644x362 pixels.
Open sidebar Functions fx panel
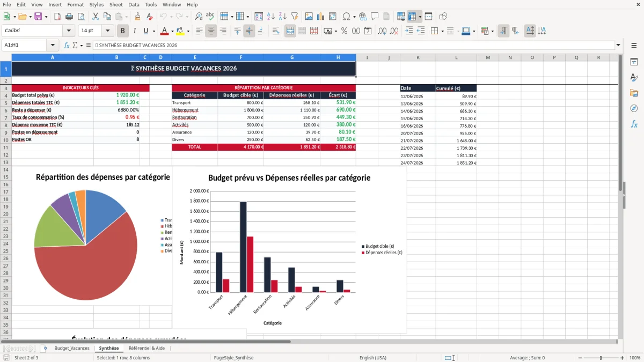click(x=634, y=124)
